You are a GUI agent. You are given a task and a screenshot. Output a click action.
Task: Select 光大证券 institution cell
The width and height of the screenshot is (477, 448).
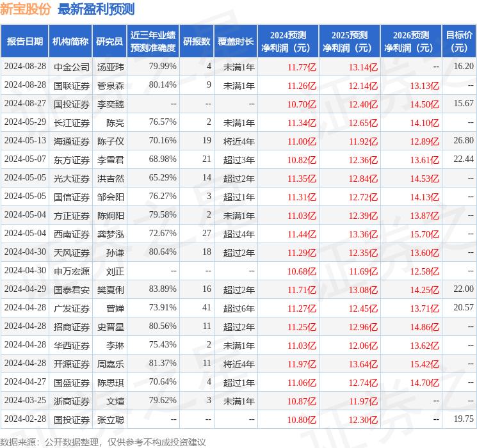72,179
